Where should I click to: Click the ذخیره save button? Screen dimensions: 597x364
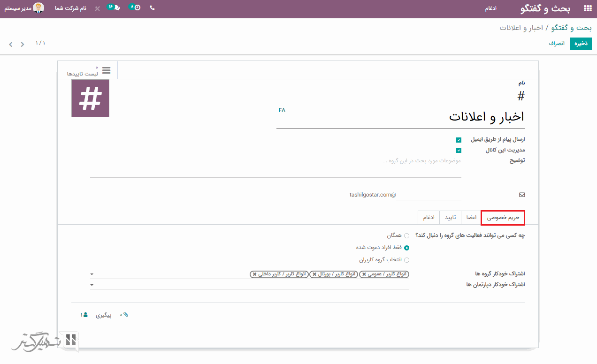(581, 44)
